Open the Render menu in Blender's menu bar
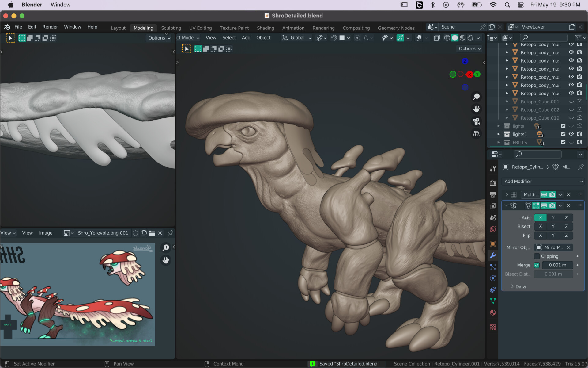 [50, 27]
